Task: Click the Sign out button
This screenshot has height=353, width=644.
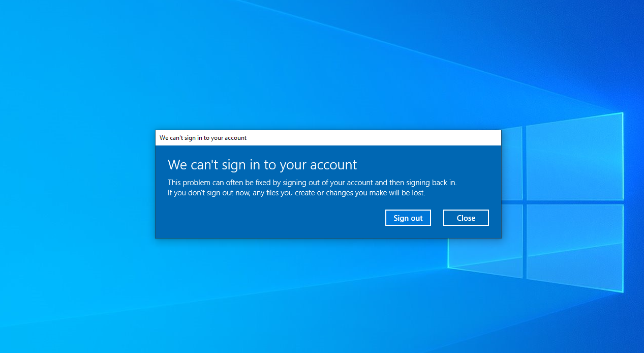Action: pyautogui.click(x=408, y=218)
